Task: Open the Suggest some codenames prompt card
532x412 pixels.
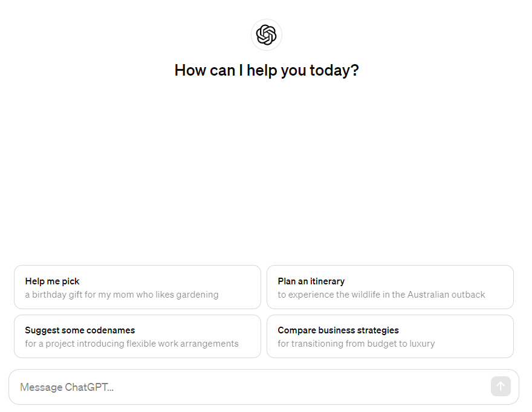Action: [x=137, y=336]
